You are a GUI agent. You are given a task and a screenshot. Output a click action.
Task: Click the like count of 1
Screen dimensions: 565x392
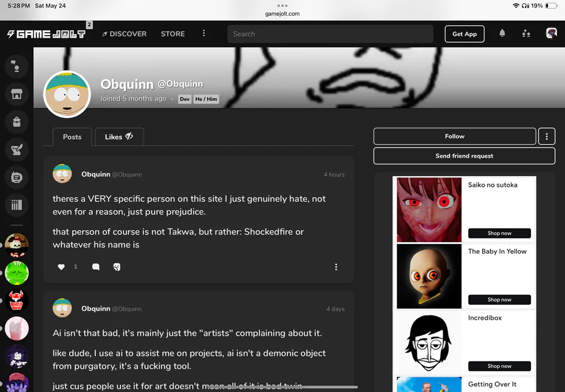pyautogui.click(x=76, y=267)
